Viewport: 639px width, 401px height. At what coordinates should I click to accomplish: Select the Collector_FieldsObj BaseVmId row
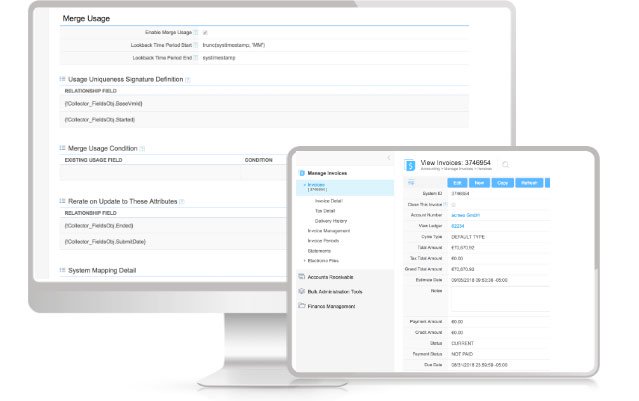pos(264,104)
